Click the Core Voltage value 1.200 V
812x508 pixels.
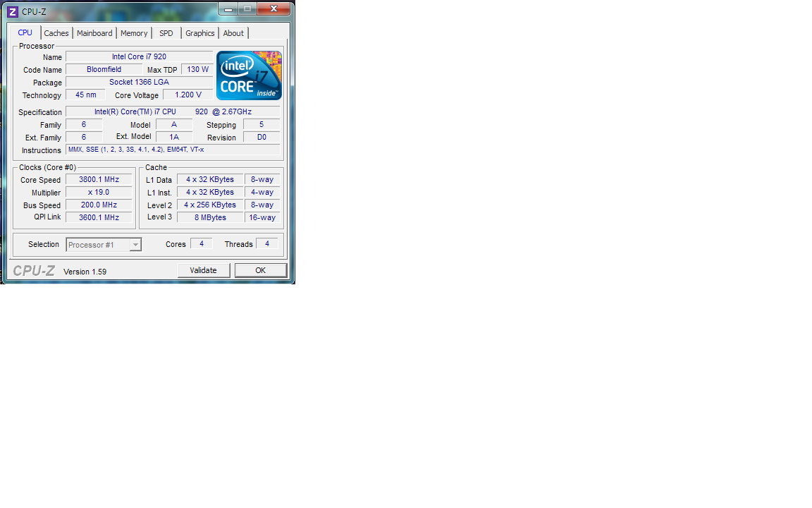point(188,95)
